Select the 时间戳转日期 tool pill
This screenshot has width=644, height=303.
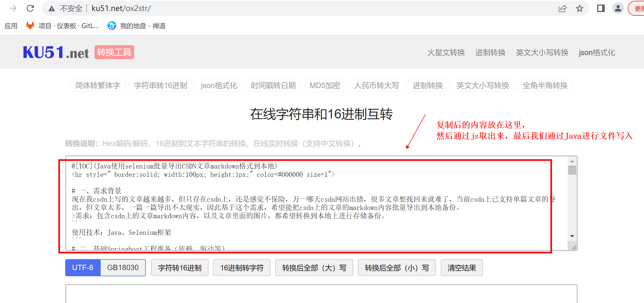coord(273,85)
